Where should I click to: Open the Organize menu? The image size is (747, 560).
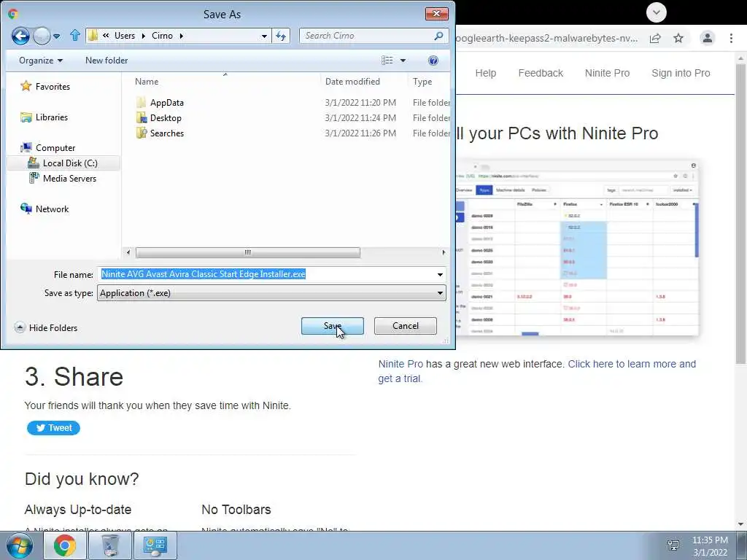coord(41,61)
